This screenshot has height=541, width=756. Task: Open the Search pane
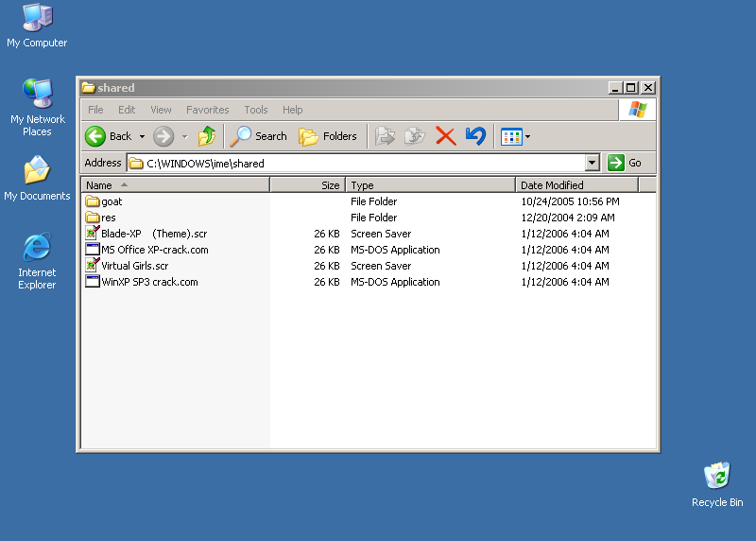[258, 136]
